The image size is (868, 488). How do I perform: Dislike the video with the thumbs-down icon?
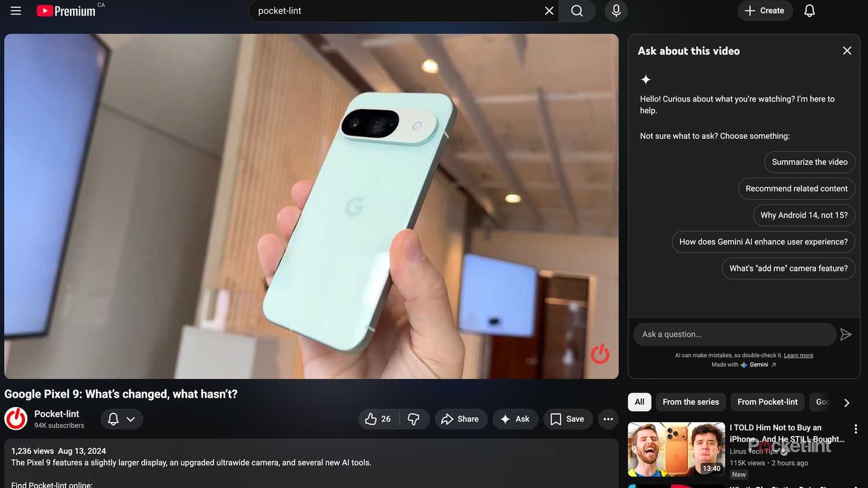click(x=413, y=419)
